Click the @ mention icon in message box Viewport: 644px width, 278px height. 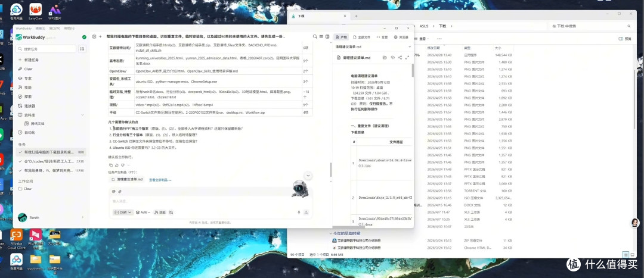tap(114, 192)
